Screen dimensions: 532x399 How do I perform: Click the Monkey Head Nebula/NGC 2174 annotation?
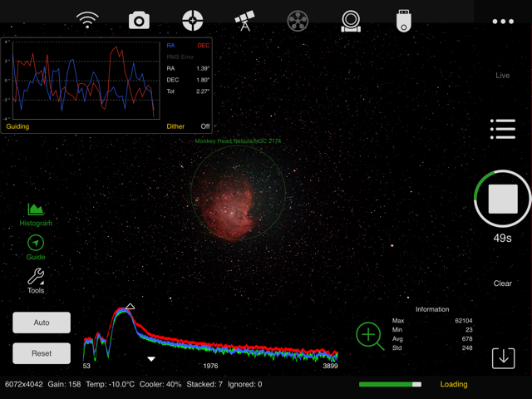238,140
